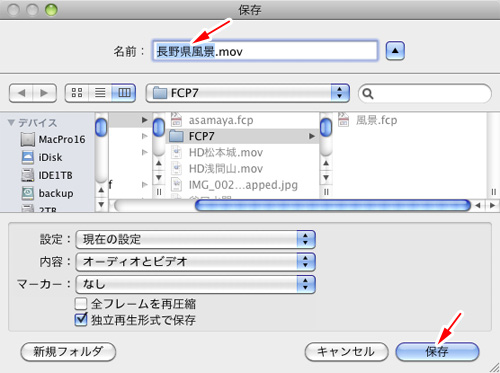Open the マーカー dropdown showing なし

coord(195,284)
